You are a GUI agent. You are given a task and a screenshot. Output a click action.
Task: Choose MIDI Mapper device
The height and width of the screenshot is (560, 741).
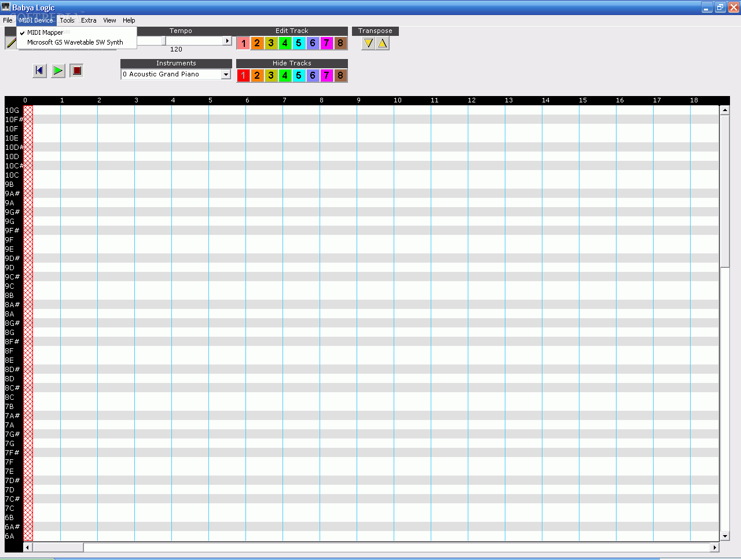coord(76,32)
